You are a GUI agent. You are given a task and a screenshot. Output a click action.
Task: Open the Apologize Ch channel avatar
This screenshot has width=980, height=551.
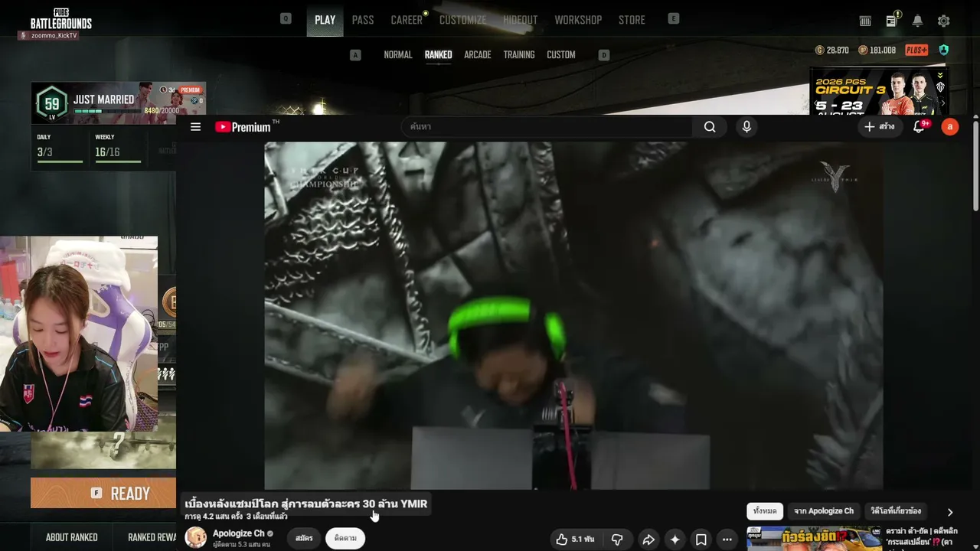pyautogui.click(x=196, y=537)
